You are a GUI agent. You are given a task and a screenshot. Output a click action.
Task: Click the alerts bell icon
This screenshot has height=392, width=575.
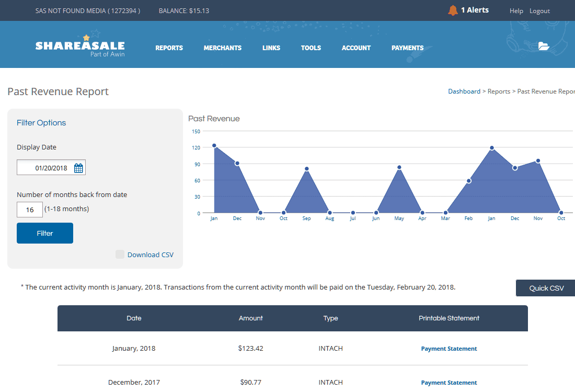(453, 10)
